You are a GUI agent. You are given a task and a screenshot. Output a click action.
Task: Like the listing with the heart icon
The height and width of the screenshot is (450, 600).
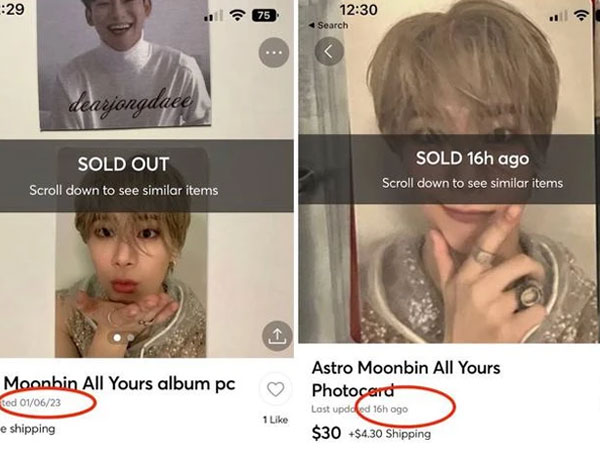[x=272, y=389]
